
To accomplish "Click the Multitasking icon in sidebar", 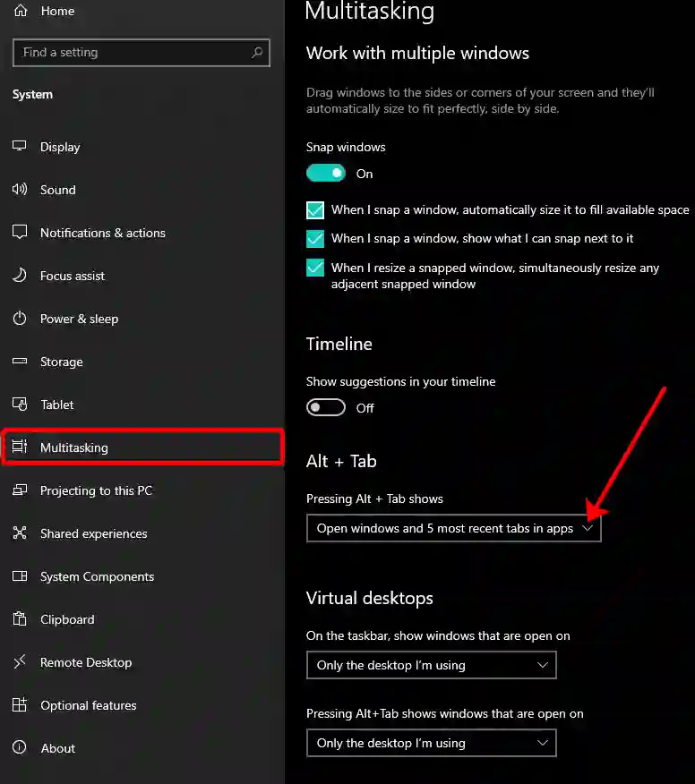I will tap(20, 447).
